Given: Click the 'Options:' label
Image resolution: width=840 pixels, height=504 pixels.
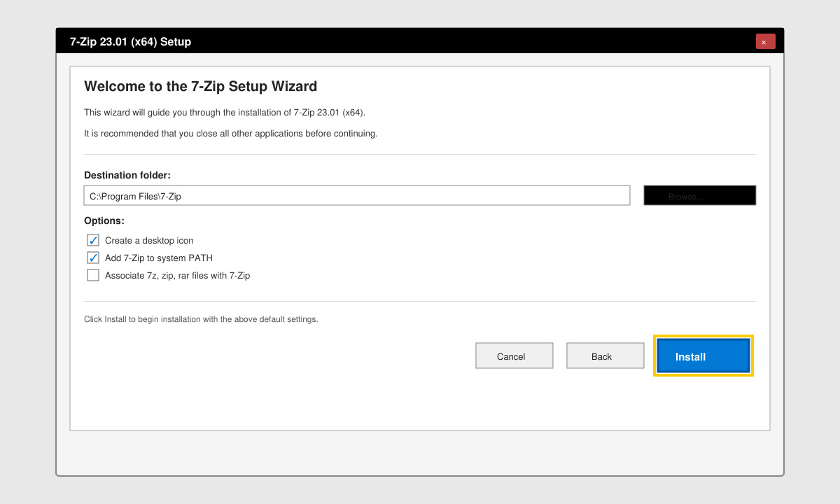Looking at the screenshot, I should pos(104,220).
